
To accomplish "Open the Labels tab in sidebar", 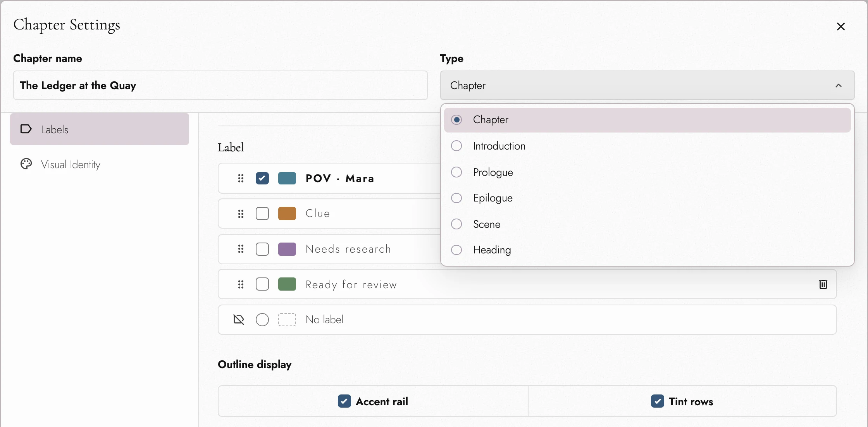I will pos(100,129).
